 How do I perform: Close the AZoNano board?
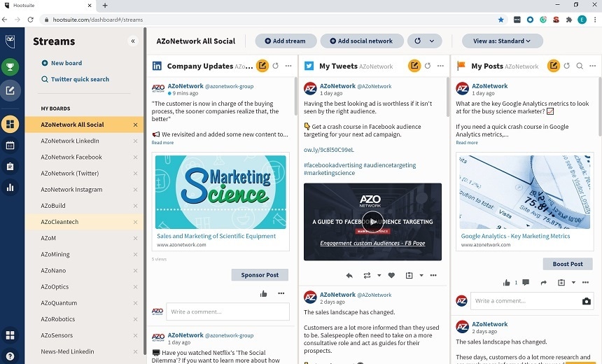tap(135, 271)
